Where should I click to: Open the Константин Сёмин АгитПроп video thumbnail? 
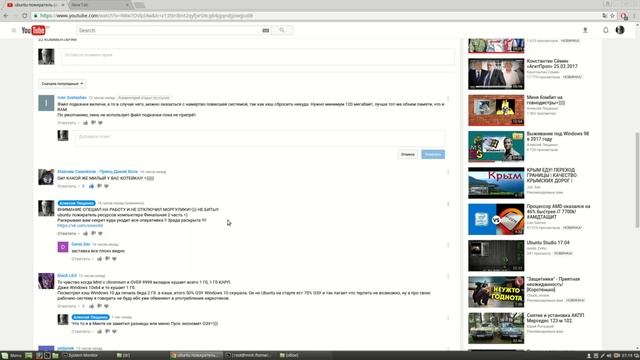pos(496,74)
